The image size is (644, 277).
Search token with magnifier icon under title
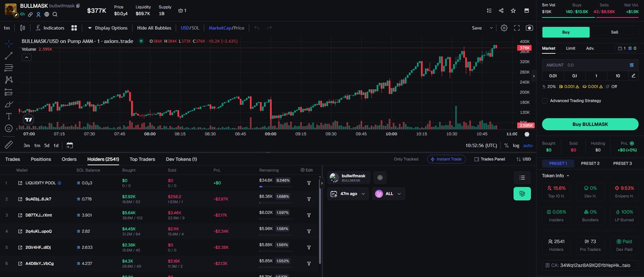pyautogui.click(x=55, y=14)
